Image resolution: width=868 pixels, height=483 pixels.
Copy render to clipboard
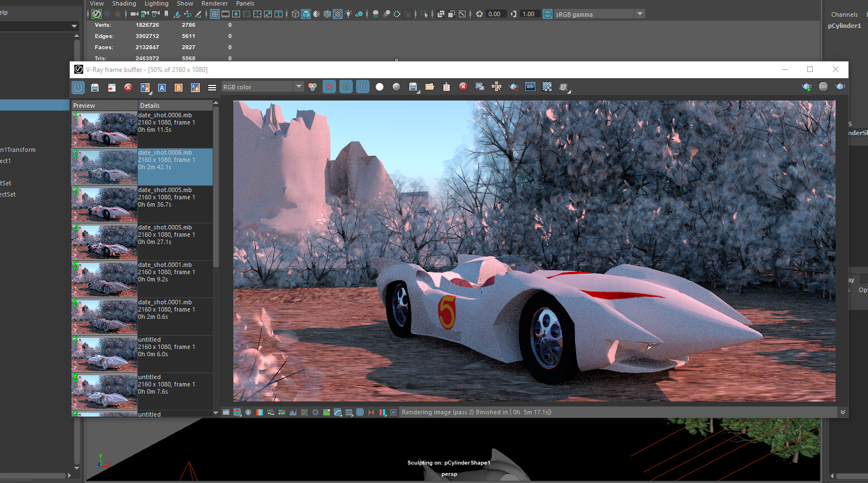pyautogui.click(x=447, y=87)
